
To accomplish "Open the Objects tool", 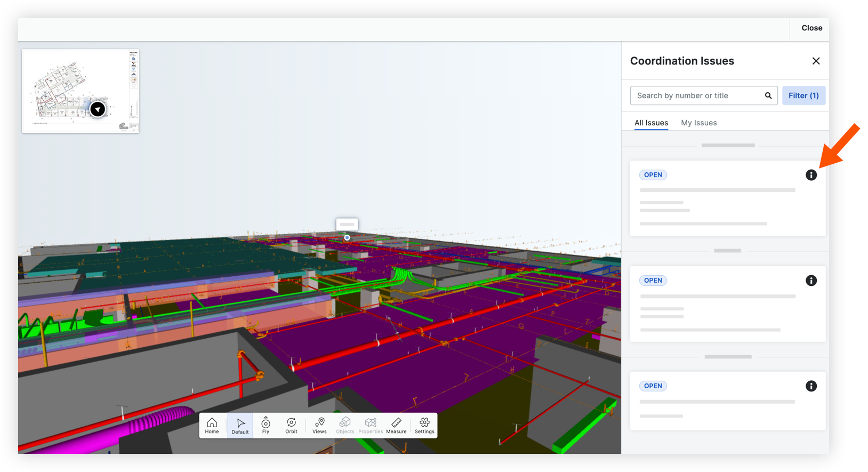I will tap(345, 426).
